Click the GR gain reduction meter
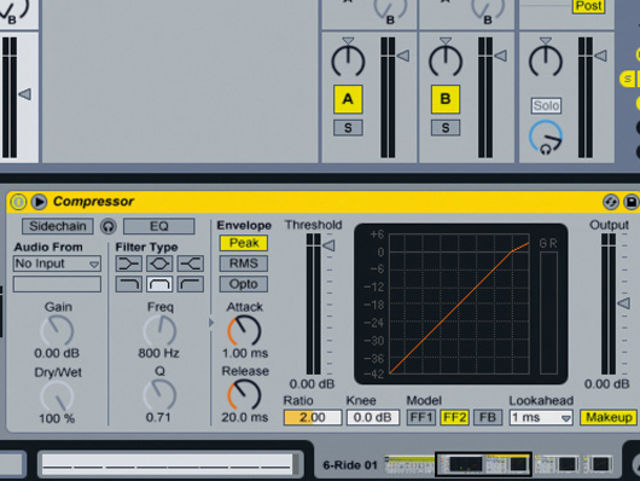 549,312
